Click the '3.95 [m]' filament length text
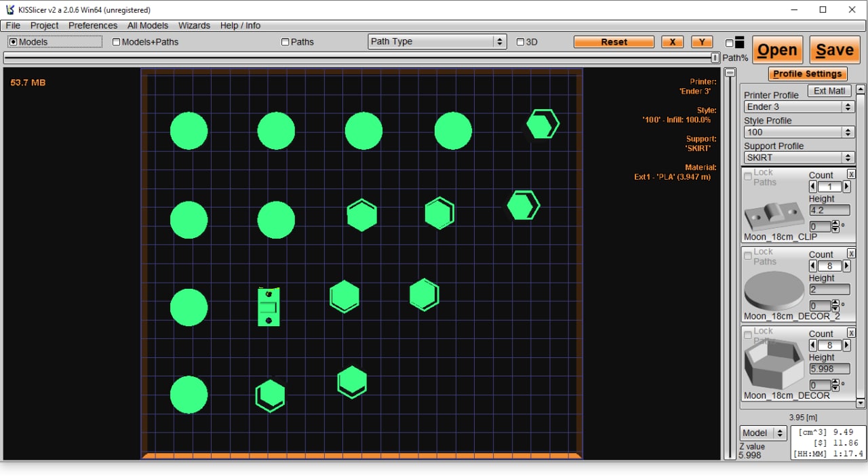Viewport: 868px width, 476px height. (x=803, y=417)
